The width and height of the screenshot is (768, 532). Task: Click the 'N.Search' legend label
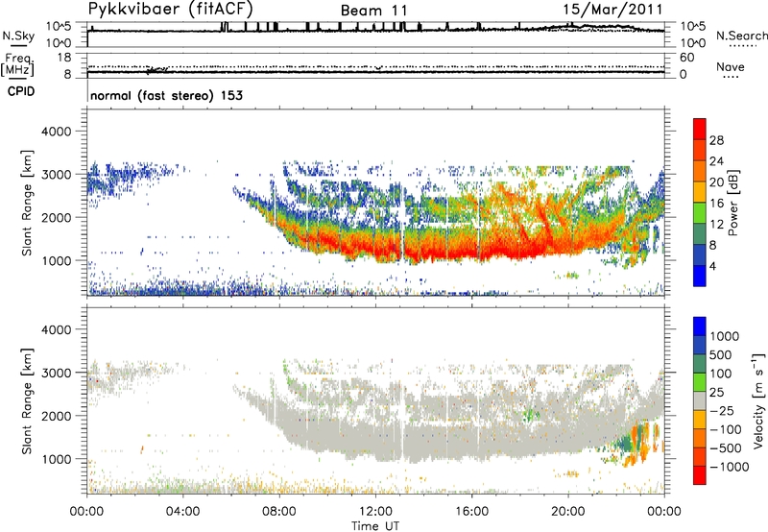click(742, 36)
